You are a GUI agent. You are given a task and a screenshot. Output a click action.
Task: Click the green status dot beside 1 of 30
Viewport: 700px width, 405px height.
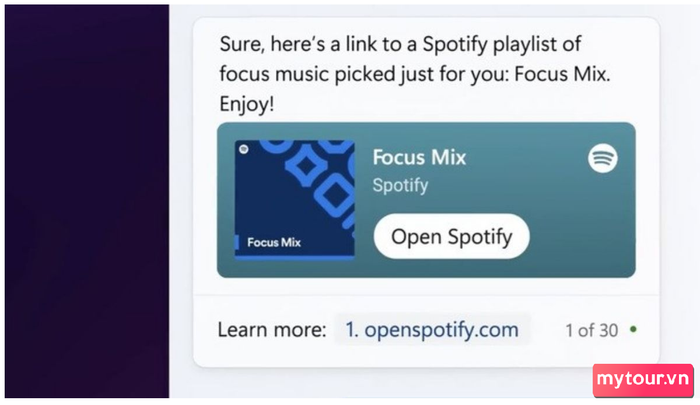tap(633, 330)
